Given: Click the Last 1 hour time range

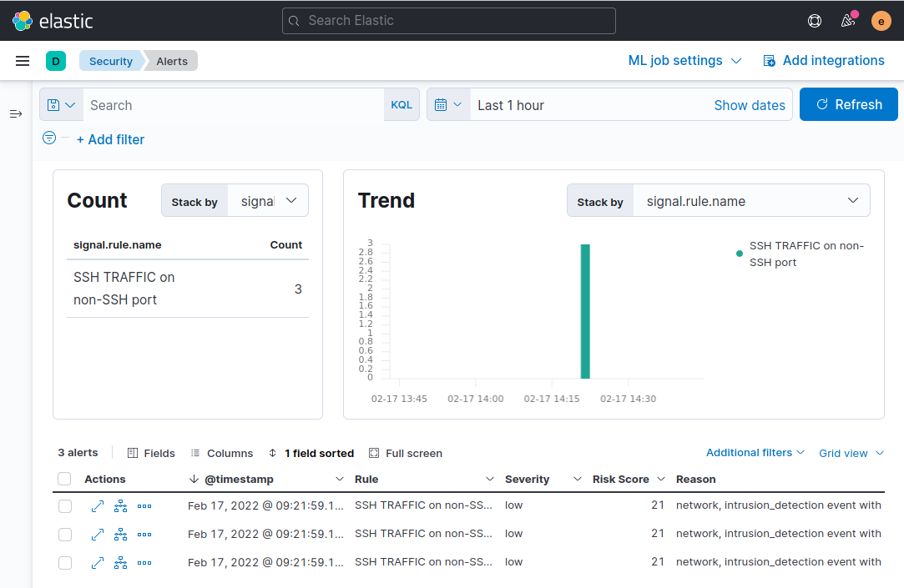Looking at the screenshot, I should tap(510, 105).
